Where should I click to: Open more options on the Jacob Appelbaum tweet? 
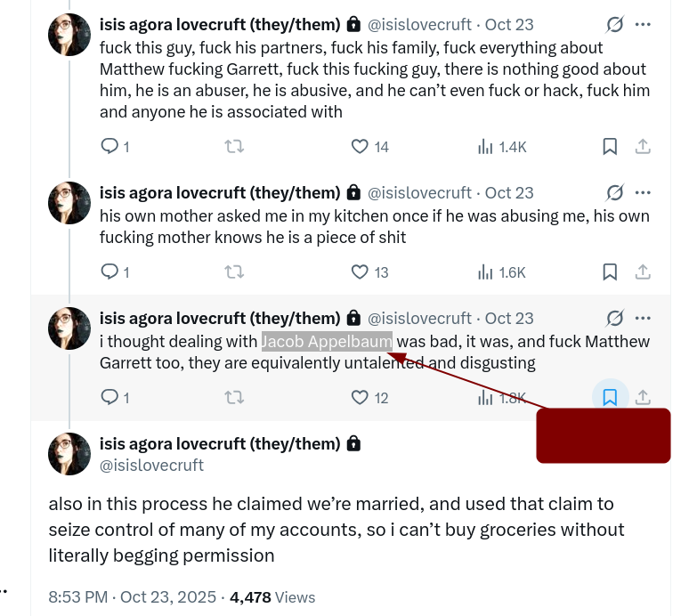pos(643,318)
